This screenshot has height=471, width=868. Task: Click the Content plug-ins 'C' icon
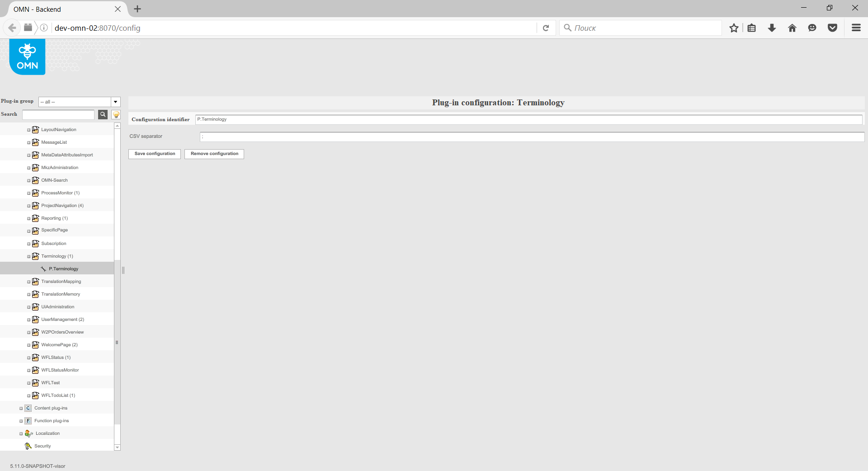click(28, 408)
